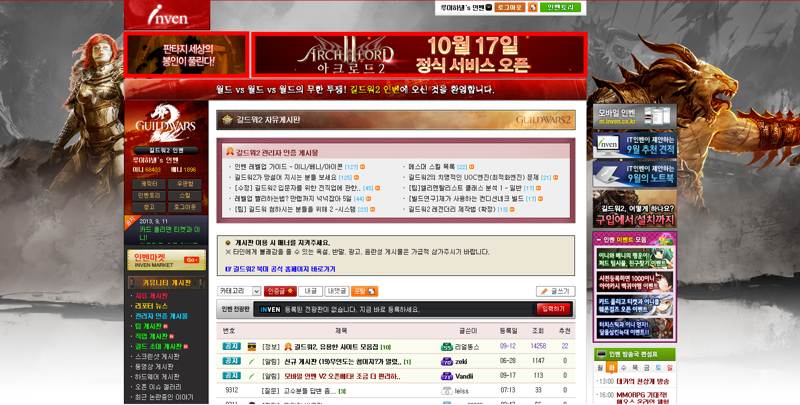
Task: Open 메스머 스킬 목록 post link
Action: click(x=431, y=167)
